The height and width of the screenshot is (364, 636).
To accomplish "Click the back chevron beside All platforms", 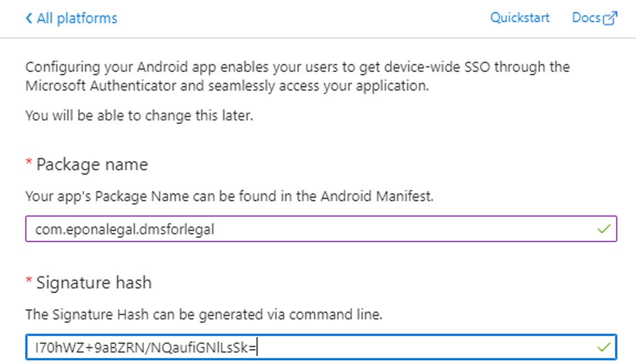I will click(x=29, y=18).
